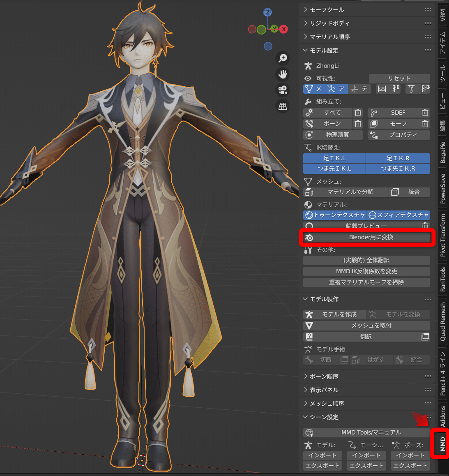Click the blue Z axis on navigation gizmo
This screenshot has height=476, width=449.
pyautogui.click(x=267, y=12)
